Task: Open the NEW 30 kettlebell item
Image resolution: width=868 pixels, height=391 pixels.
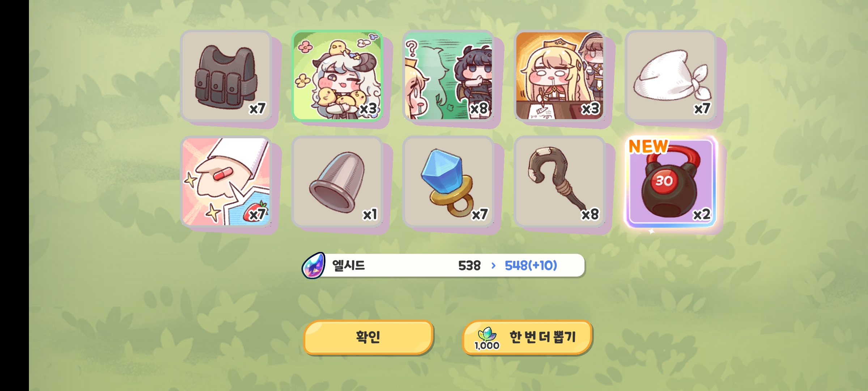Action: [671, 182]
